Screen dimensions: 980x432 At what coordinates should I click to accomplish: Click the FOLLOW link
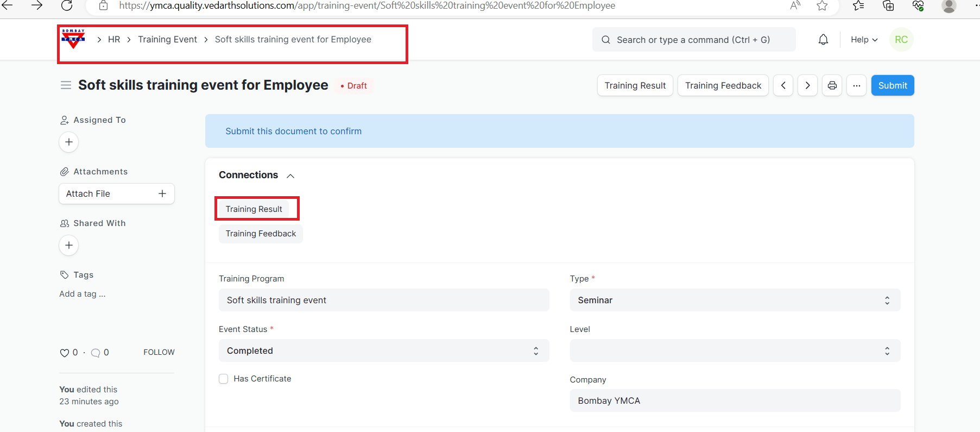click(x=159, y=352)
